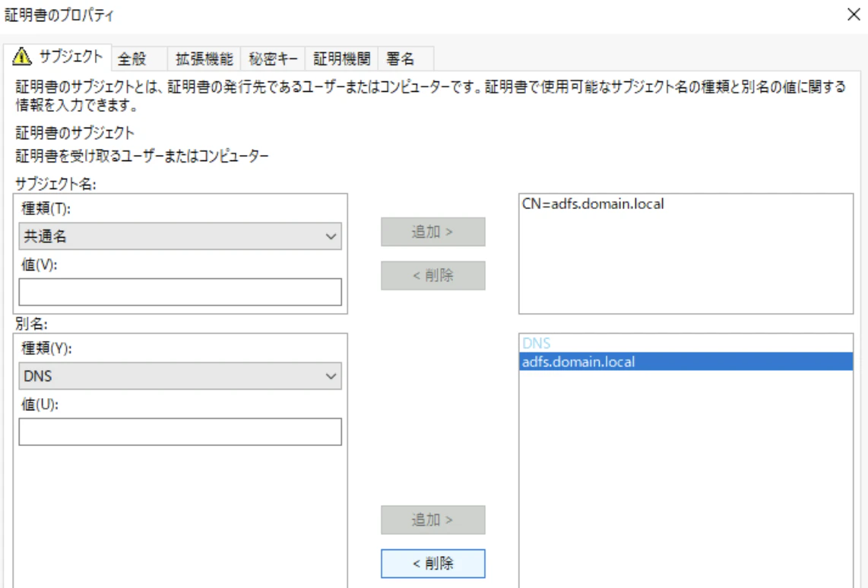
Task: Focus the 値(U) input field
Action: (180, 432)
